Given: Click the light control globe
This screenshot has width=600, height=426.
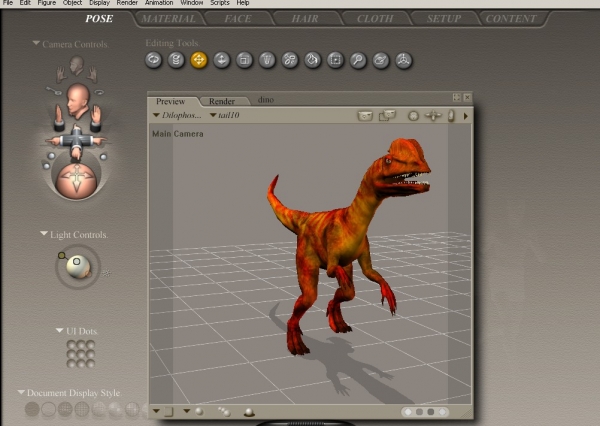Looking at the screenshot, I should 78,266.
